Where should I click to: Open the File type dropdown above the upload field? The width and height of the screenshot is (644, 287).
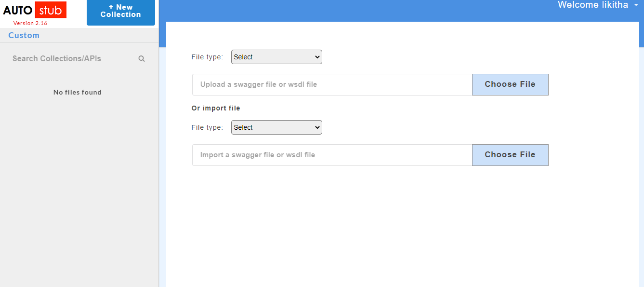(276, 57)
